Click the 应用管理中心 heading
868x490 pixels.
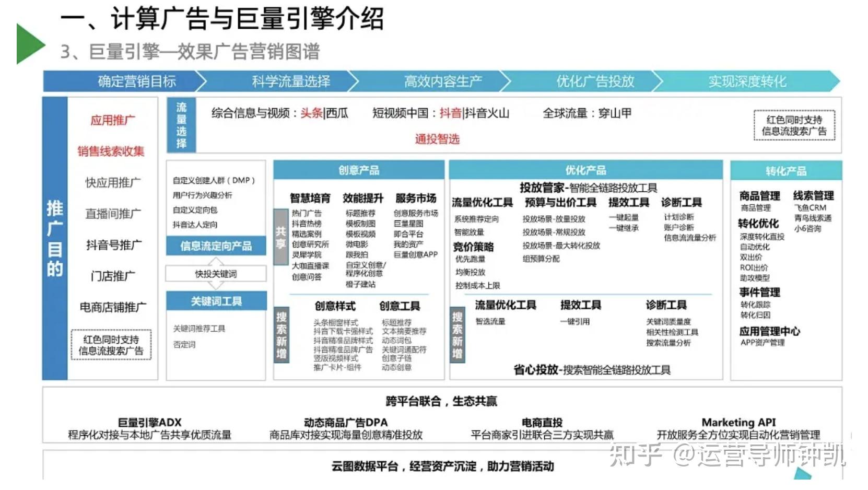[x=769, y=331]
